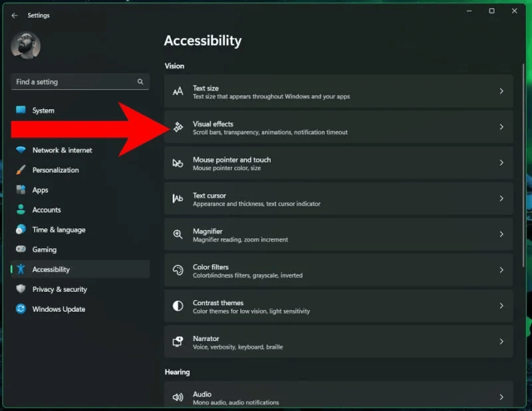Screen dimensions: 532x411
Task: Open System settings category
Action: (80, 110)
